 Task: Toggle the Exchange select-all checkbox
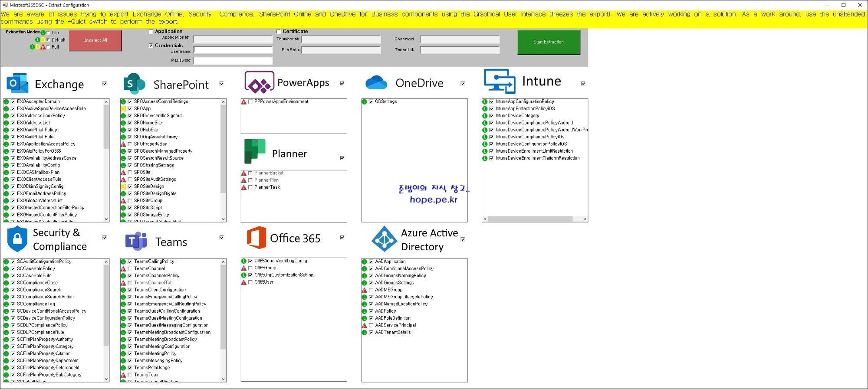(x=105, y=83)
